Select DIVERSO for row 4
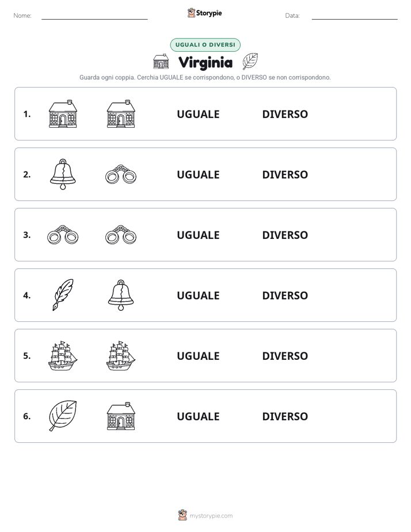Viewport: 411px width, 532px height. pos(285,295)
